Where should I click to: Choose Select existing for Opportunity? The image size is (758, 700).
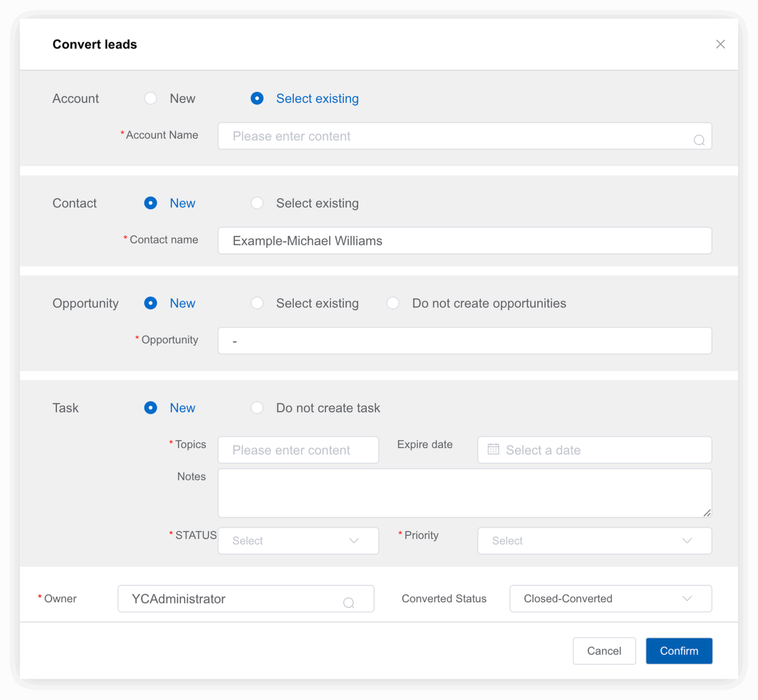tap(257, 303)
